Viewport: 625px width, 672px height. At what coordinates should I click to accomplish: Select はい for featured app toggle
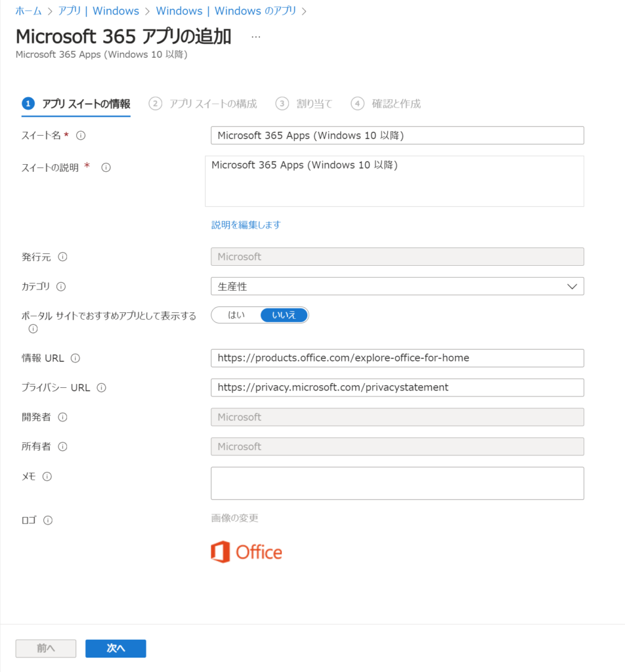click(x=236, y=315)
